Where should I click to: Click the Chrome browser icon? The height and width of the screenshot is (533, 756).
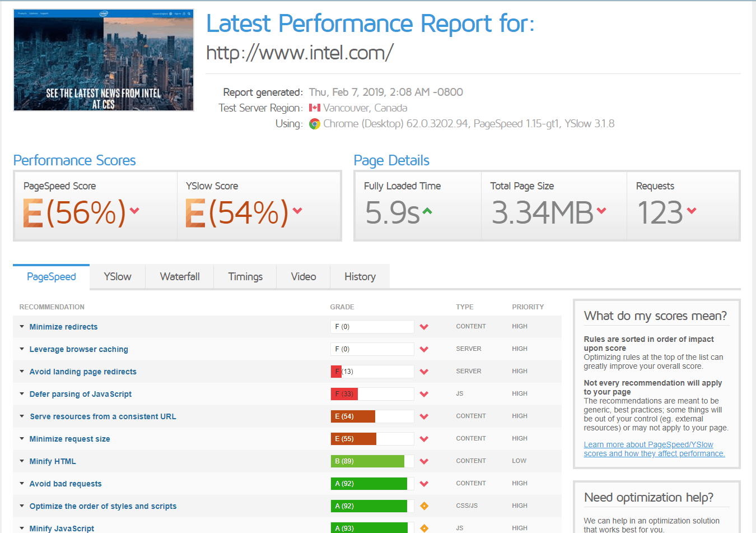pyautogui.click(x=315, y=124)
